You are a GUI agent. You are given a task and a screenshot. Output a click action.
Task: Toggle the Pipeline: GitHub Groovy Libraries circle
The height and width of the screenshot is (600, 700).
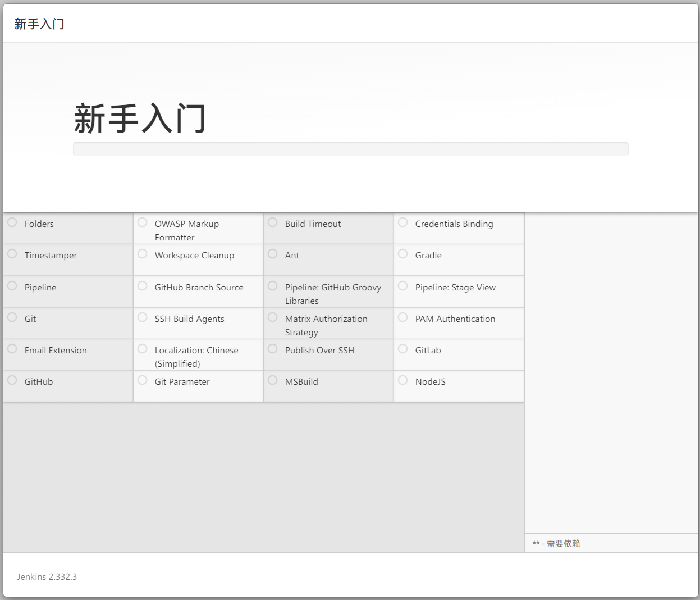click(273, 286)
